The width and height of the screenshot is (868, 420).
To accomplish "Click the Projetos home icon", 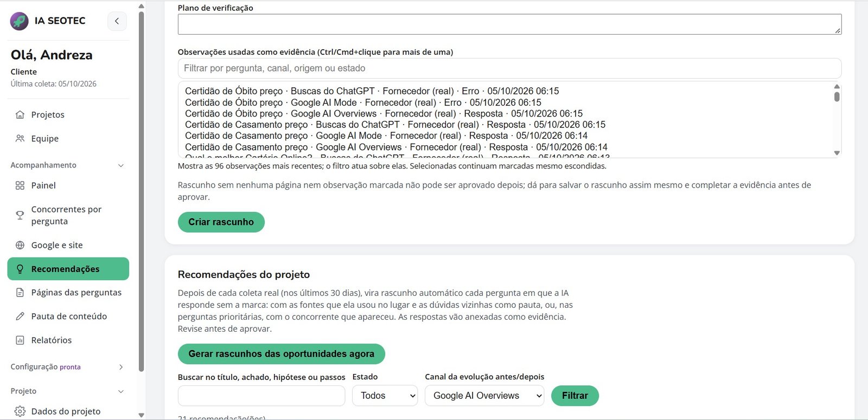I will 20,115.
